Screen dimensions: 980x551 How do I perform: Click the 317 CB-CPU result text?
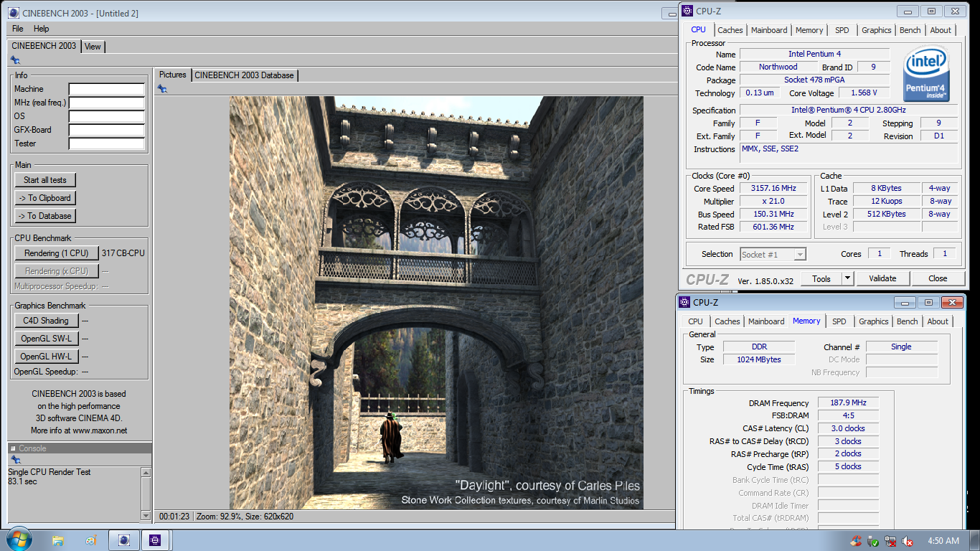(x=123, y=253)
